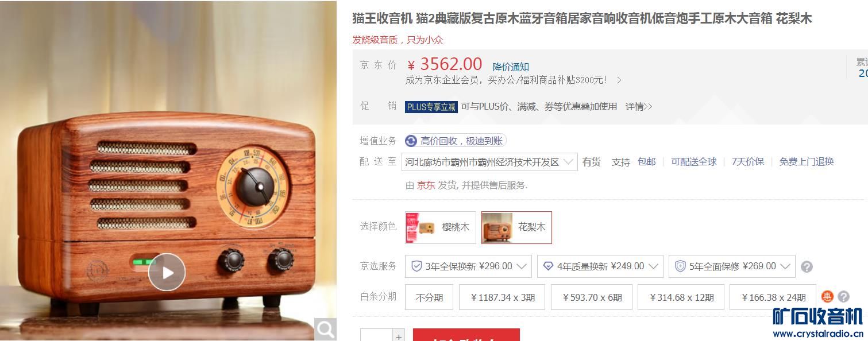Click the help question mark beside the installment options
This screenshot has height=341, width=868.
(843, 297)
